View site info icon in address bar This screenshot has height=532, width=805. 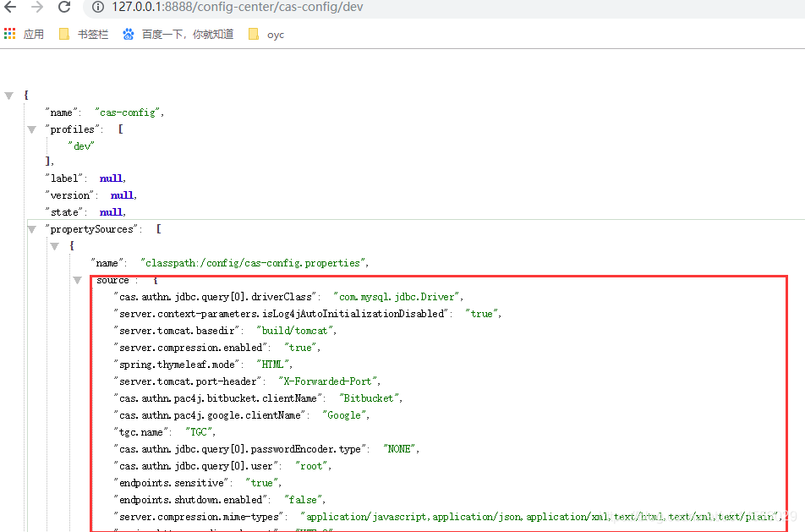[97, 7]
